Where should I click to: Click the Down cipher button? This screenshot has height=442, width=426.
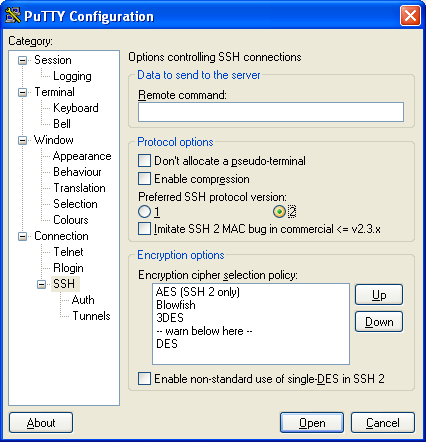coord(379,322)
